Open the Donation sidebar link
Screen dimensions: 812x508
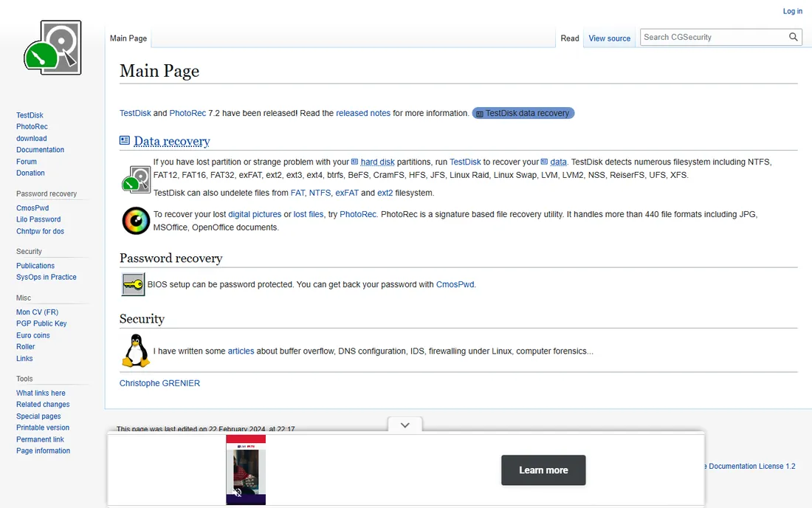30,173
